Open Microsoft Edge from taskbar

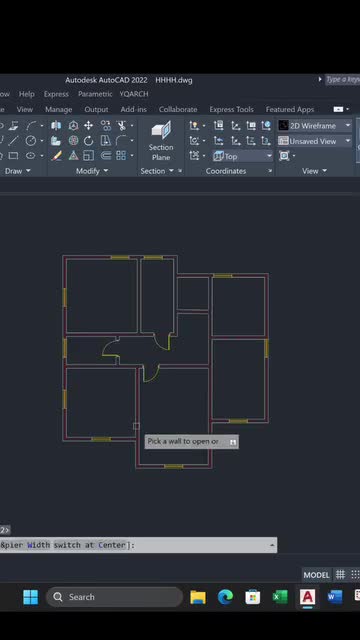[225, 597]
